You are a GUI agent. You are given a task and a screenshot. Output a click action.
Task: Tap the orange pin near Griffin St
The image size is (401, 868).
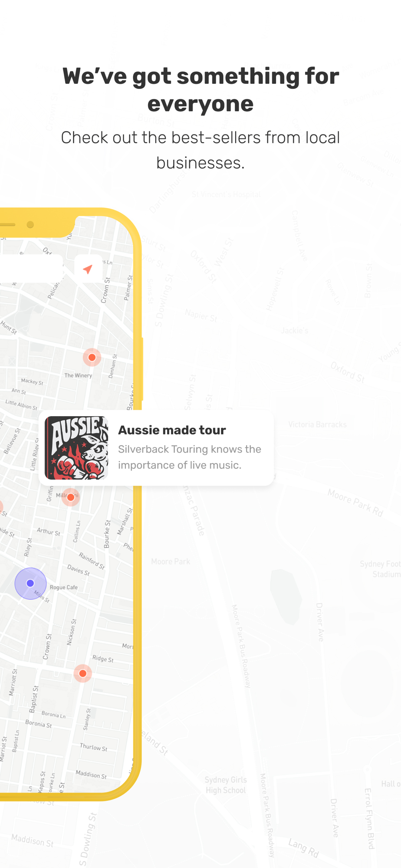(x=71, y=497)
